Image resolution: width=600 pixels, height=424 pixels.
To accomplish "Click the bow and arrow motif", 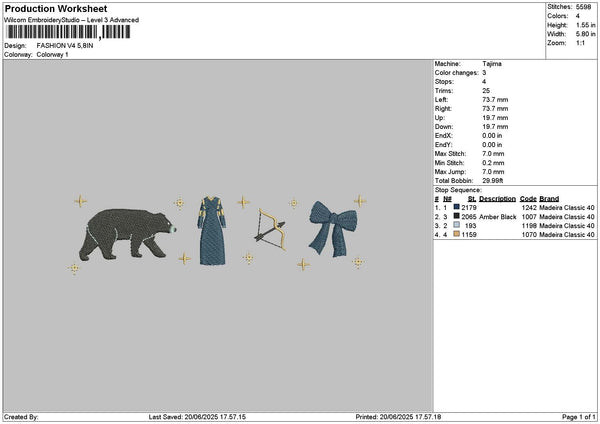I will (270, 229).
